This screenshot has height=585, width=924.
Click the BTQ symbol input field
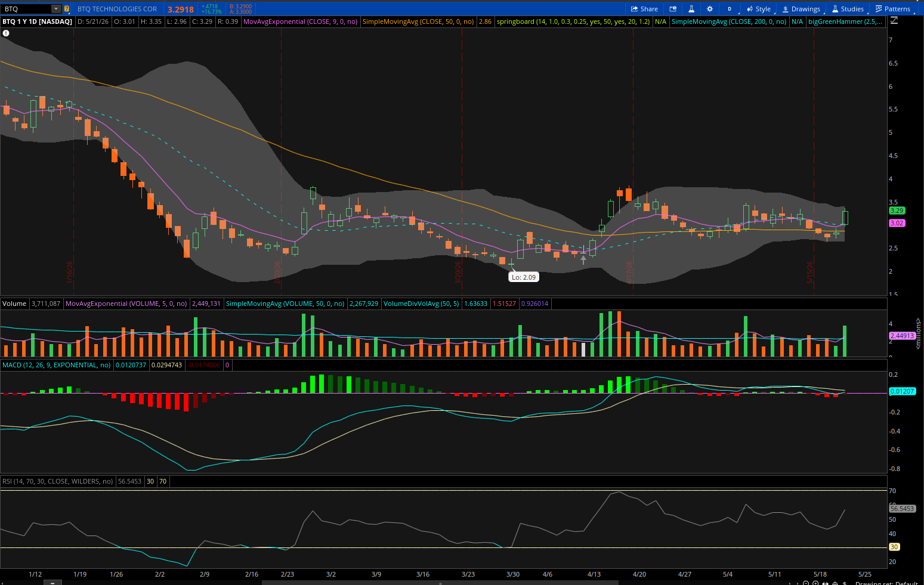coord(26,9)
